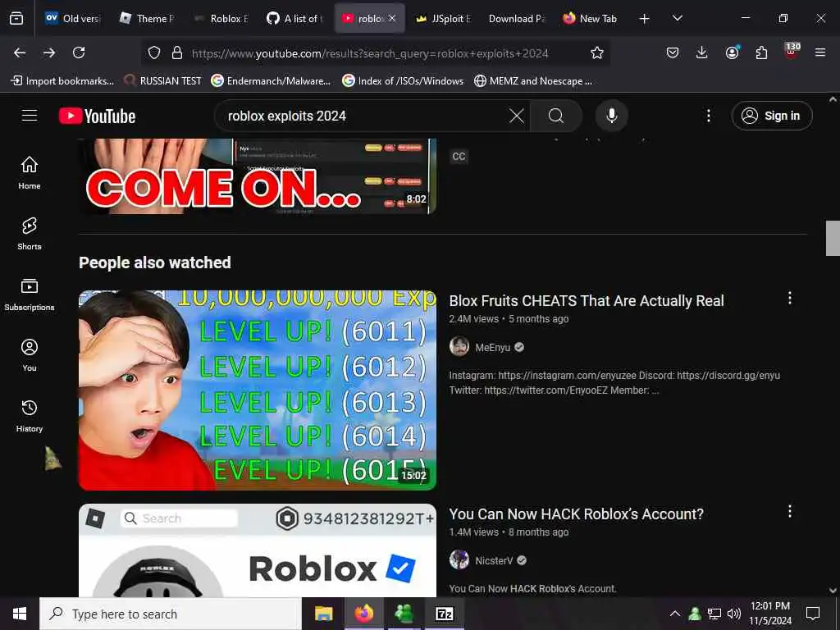Open You Can Now HACK Roblox's Account title

click(577, 514)
